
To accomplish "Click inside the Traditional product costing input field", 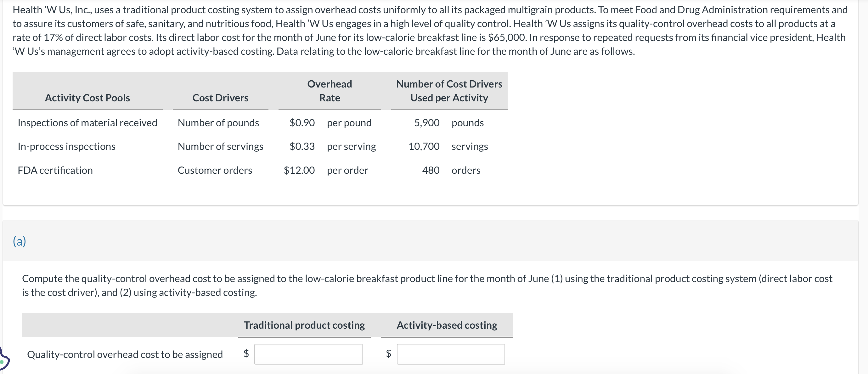I will click(308, 354).
